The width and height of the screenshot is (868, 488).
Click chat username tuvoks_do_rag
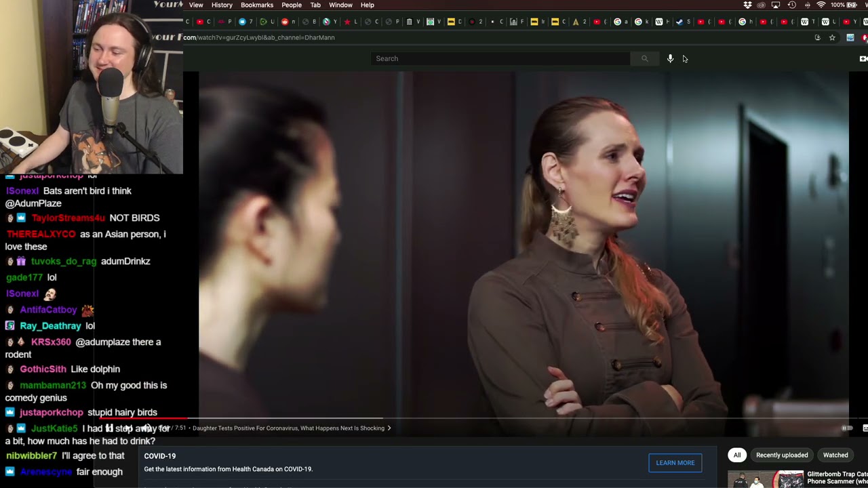64,262
